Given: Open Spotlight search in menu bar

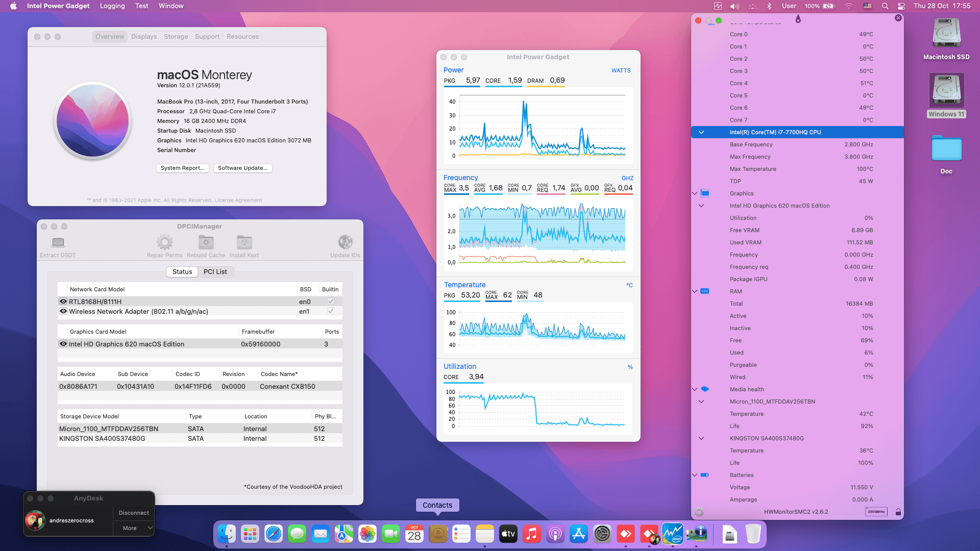Looking at the screenshot, I should click(x=885, y=6).
